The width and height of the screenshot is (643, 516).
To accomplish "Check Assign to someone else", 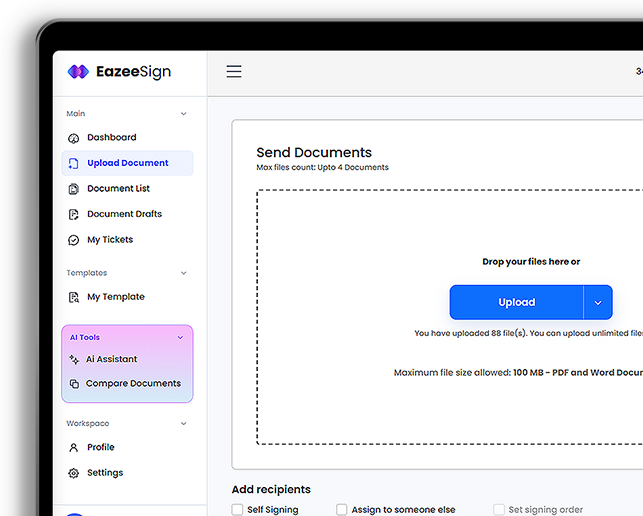I will 342,509.
